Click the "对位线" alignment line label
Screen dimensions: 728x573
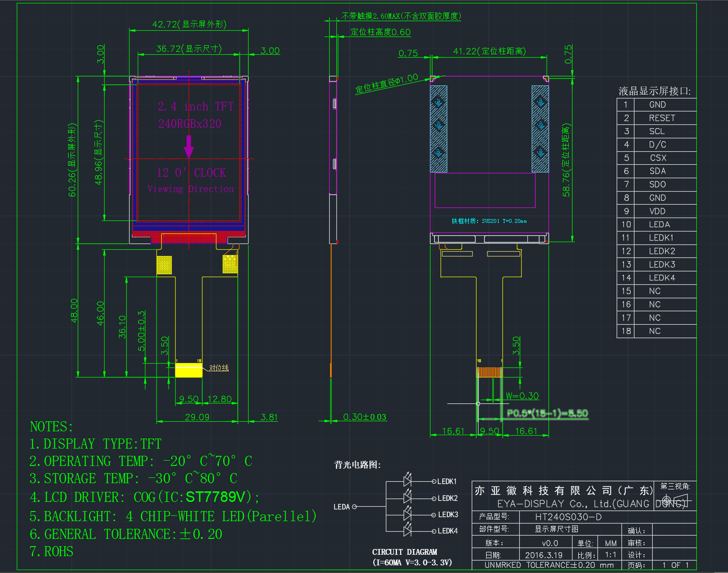(219, 368)
